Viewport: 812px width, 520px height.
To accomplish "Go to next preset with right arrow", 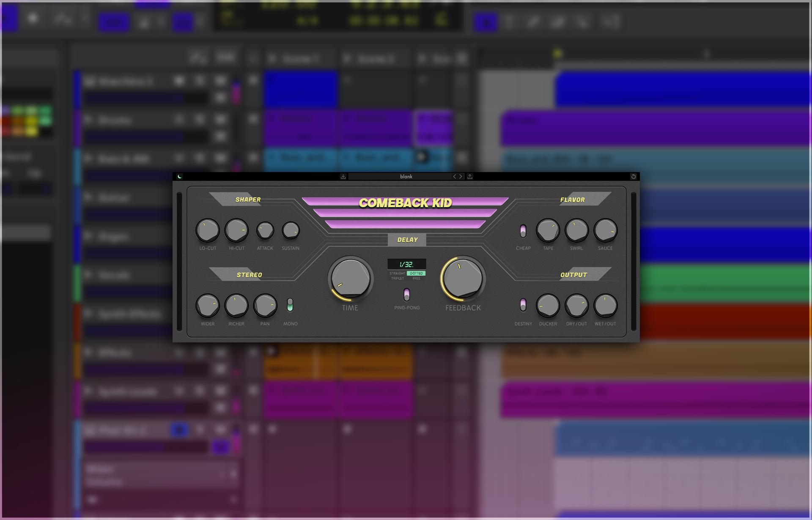I will [461, 176].
